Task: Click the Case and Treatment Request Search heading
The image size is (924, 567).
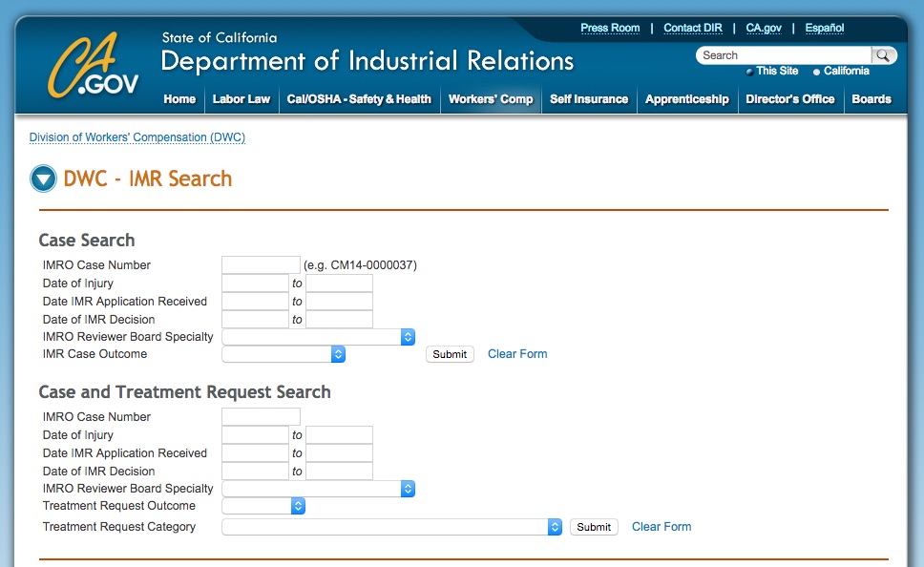Action: point(184,392)
